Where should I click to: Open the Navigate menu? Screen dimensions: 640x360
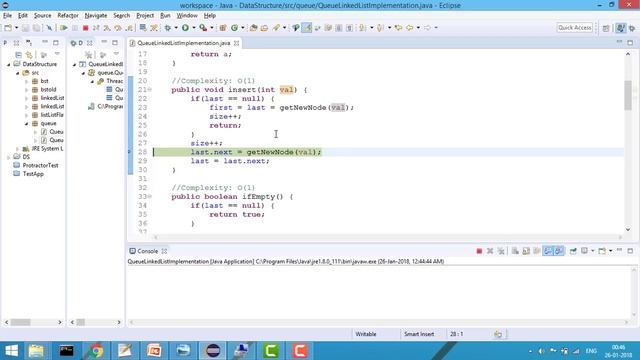click(96, 16)
